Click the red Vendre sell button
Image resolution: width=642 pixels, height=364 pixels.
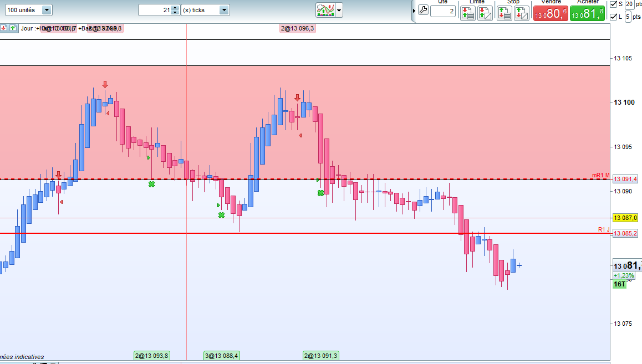point(551,13)
